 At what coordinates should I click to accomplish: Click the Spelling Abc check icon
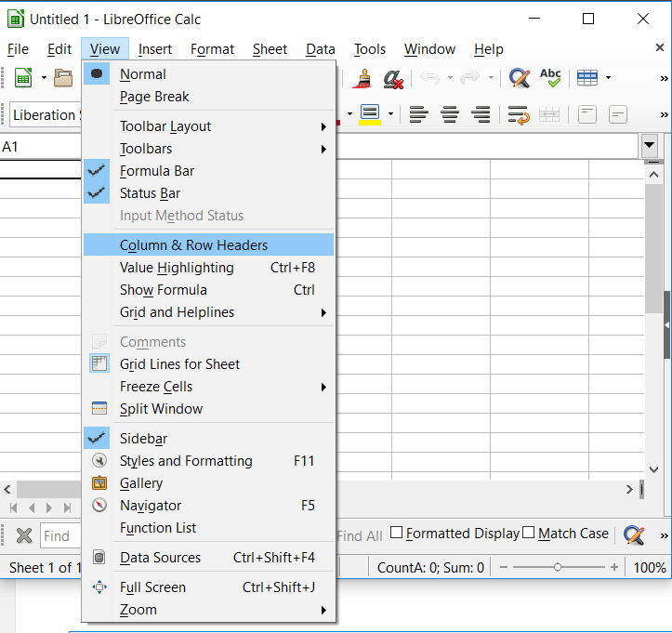550,78
